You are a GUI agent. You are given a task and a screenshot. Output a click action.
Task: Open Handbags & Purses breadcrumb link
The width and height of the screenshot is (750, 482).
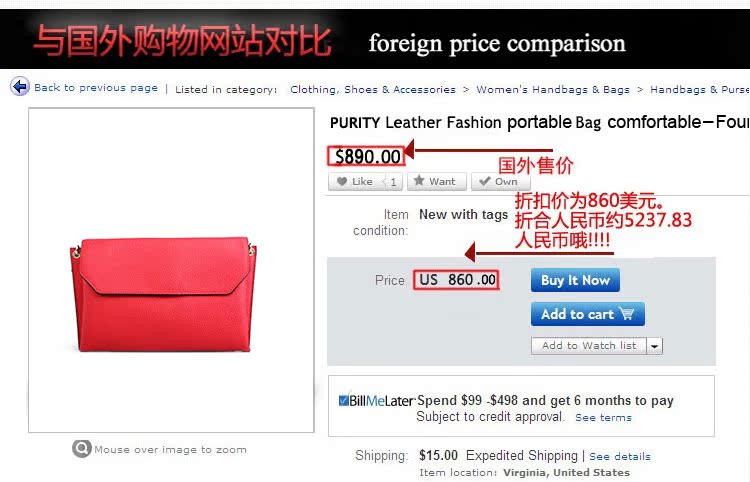coord(700,89)
